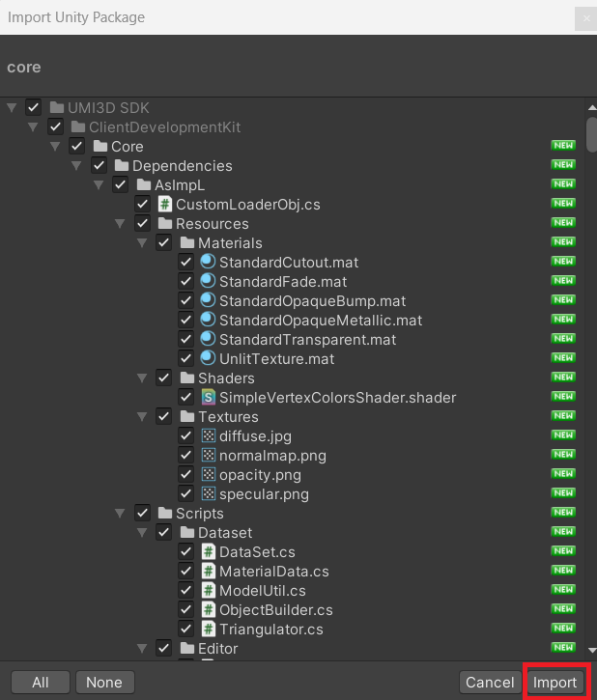Click the vertical scrollbar handle
This screenshot has width=597, height=700.
pos(592,134)
